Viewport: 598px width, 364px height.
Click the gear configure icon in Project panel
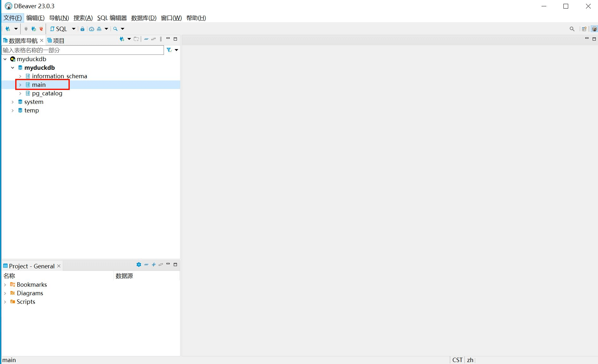[x=139, y=265]
